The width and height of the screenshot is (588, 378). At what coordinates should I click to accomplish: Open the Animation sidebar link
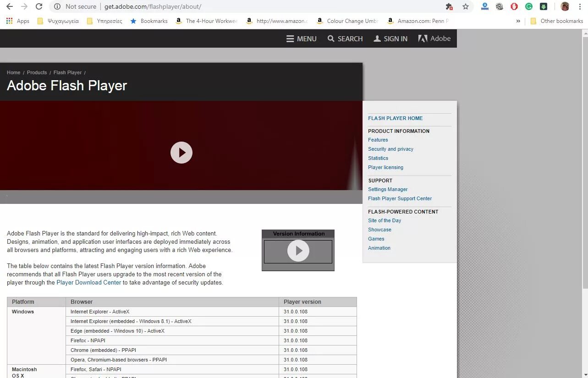(x=379, y=248)
